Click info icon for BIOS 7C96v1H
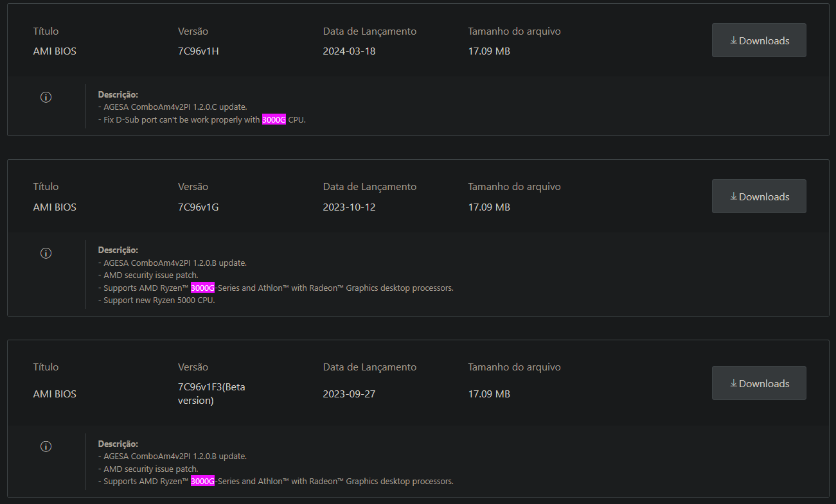This screenshot has width=836, height=504. 46,97
